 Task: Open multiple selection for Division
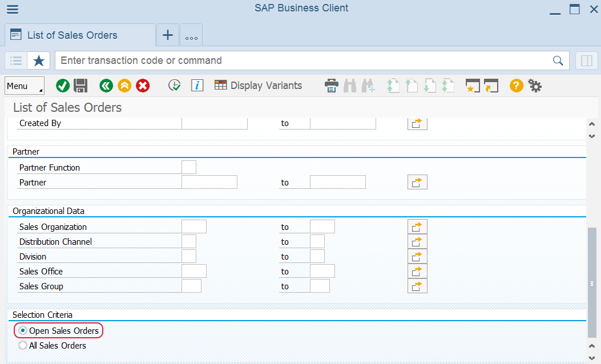coord(417,256)
